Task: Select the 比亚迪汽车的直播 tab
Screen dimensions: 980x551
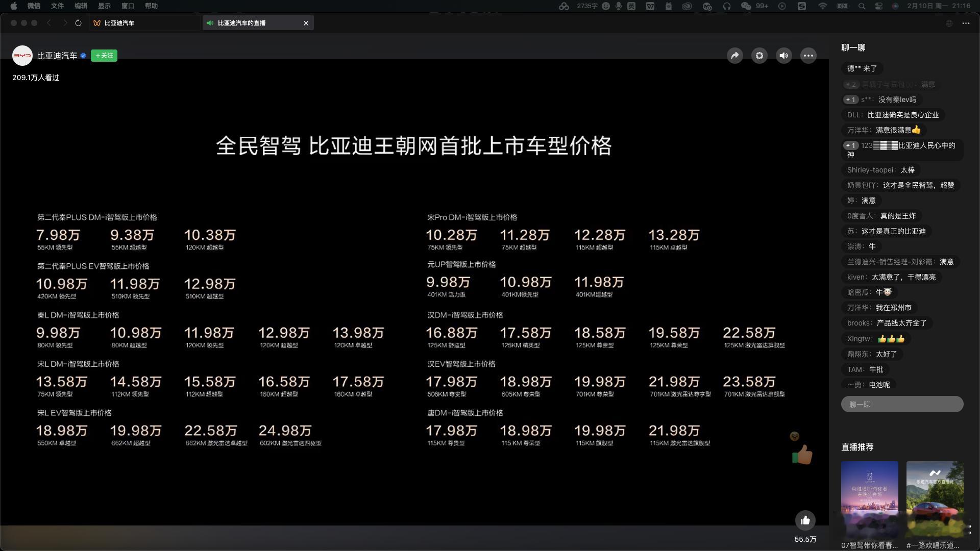Action: point(258,23)
